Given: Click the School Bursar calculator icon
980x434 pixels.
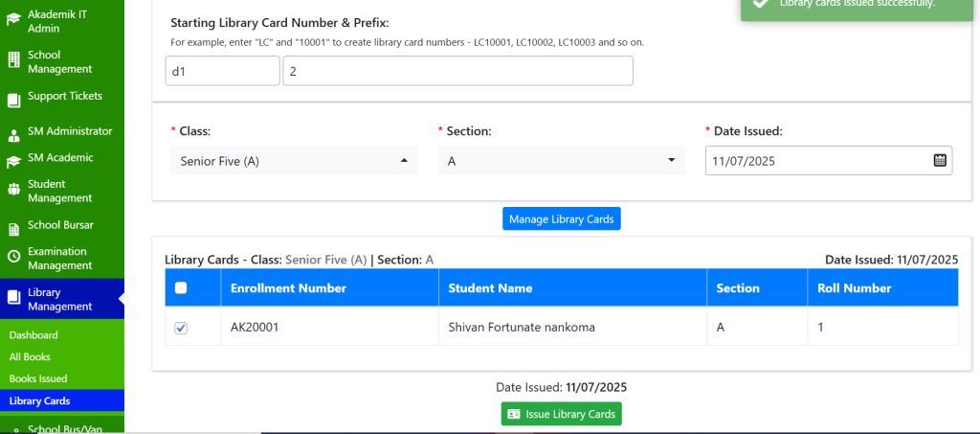Looking at the screenshot, I should tap(13, 228).
